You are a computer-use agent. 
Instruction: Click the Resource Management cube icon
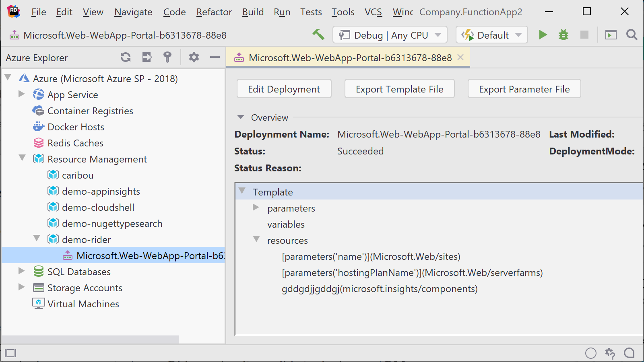39,159
